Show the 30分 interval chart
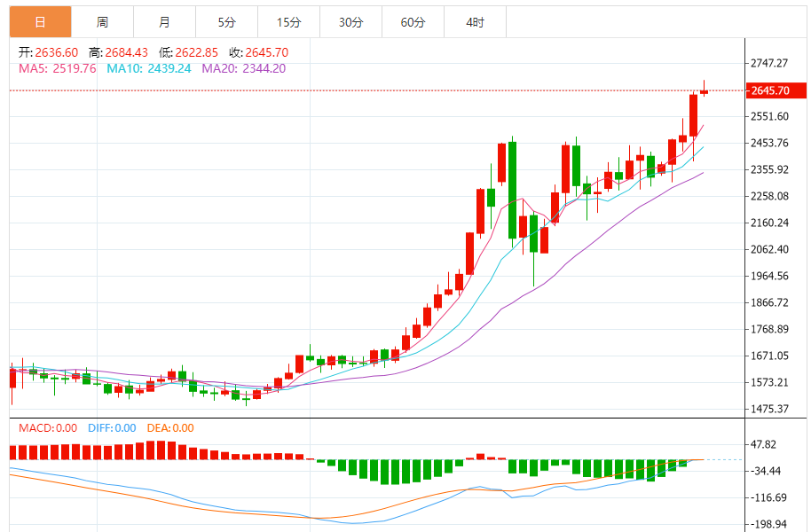This screenshot has width=811, height=532. [350, 22]
